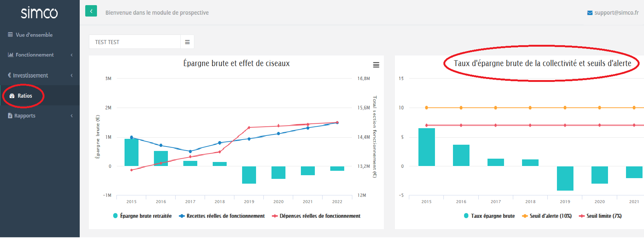Image resolution: width=644 pixels, height=238 pixels.
Task: Click the support@simco.fr email link
Action: [x=616, y=13]
